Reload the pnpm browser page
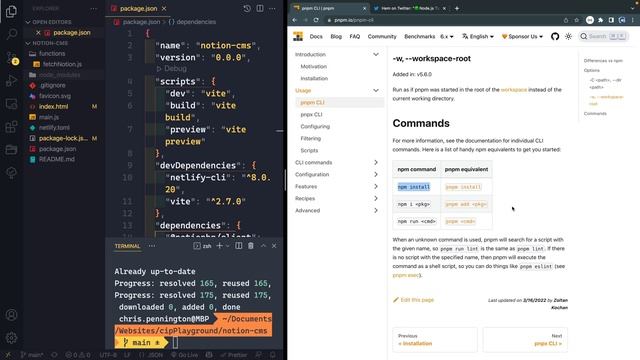 [316, 20]
